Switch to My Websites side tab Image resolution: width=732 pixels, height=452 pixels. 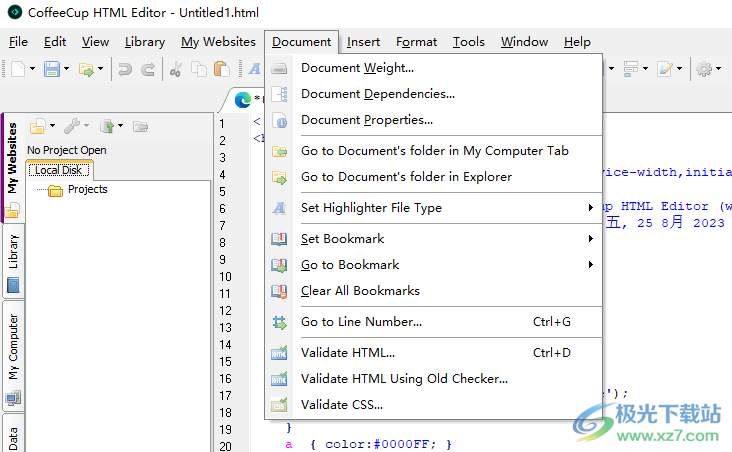(x=13, y=167)
